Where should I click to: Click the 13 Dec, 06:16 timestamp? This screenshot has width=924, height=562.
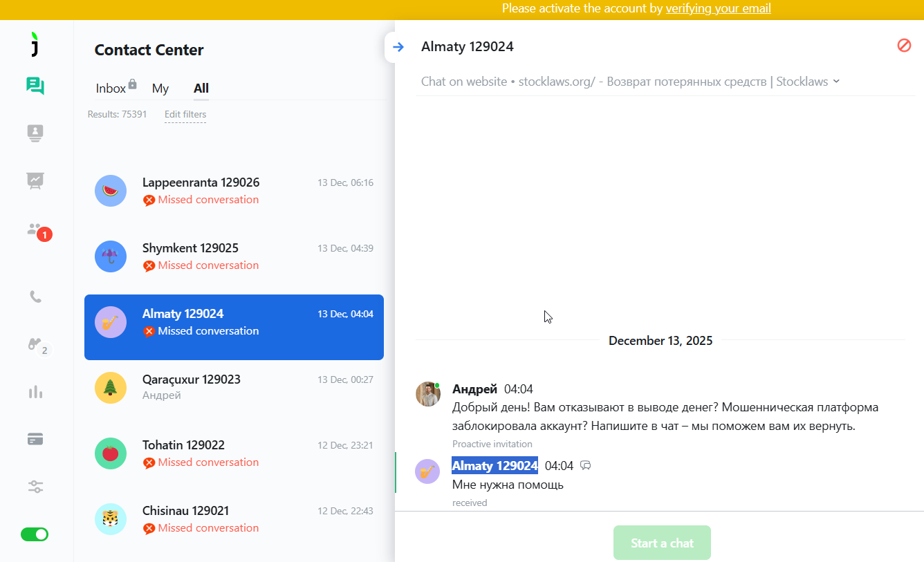click(x=346, y=183)
